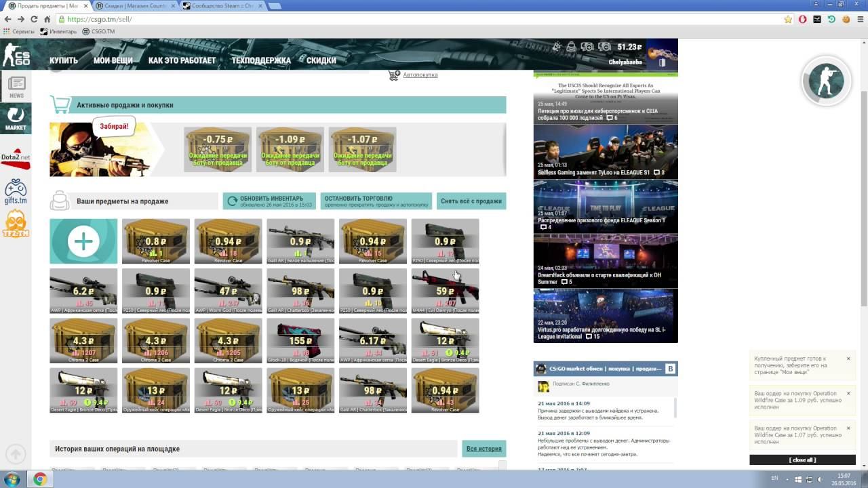Select the 6.2 ₽ AWP item
868x488 pixels.
(83, 291)
